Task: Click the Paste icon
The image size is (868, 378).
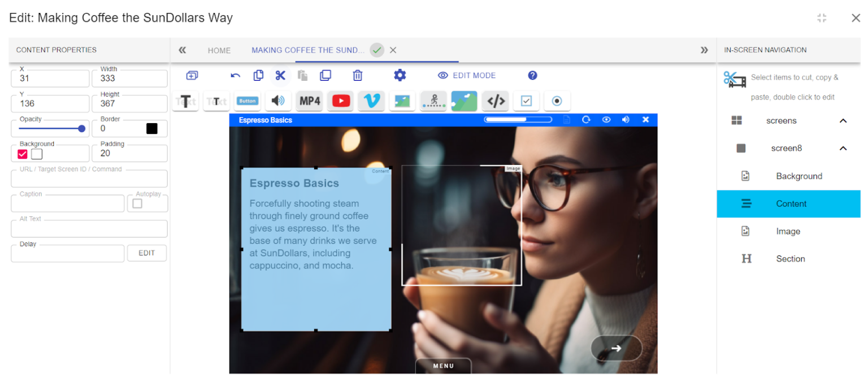Action: 303,75
